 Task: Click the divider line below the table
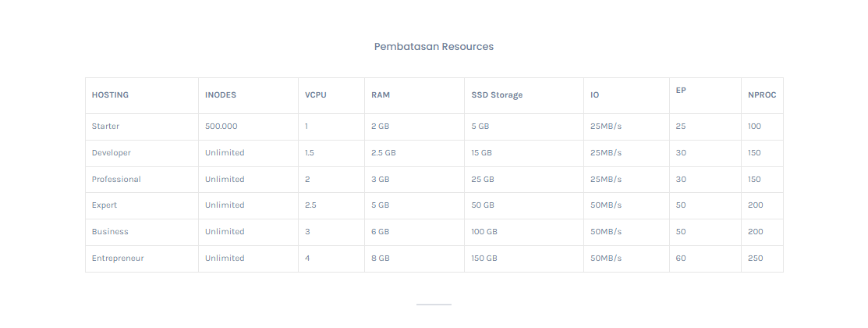[x=434, y=304]
